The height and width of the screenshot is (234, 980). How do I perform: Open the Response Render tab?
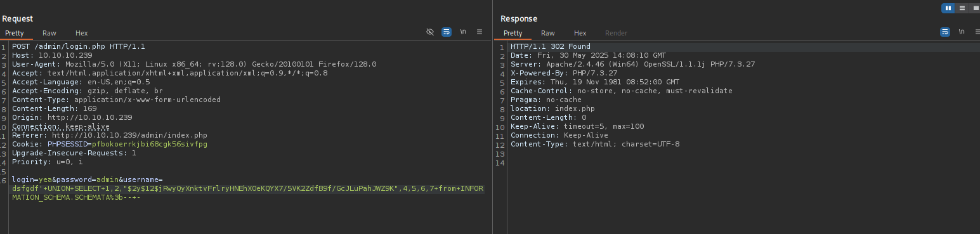click(x=616, y=33)
